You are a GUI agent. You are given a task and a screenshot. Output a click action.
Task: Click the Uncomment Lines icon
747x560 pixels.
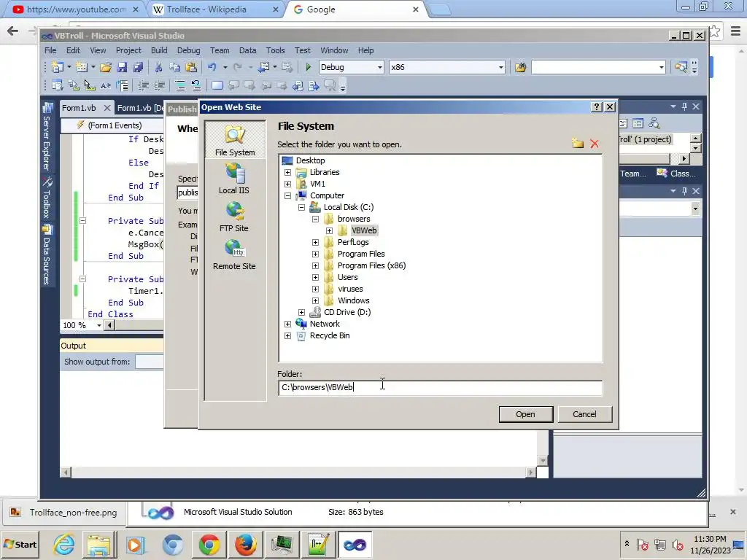pyautogui.click(x=196, y=86)
